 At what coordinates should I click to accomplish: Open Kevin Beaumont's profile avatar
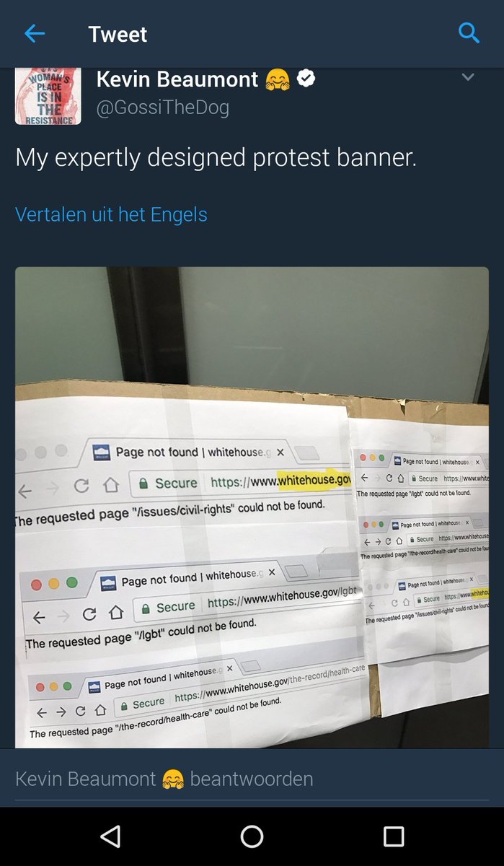48,96
